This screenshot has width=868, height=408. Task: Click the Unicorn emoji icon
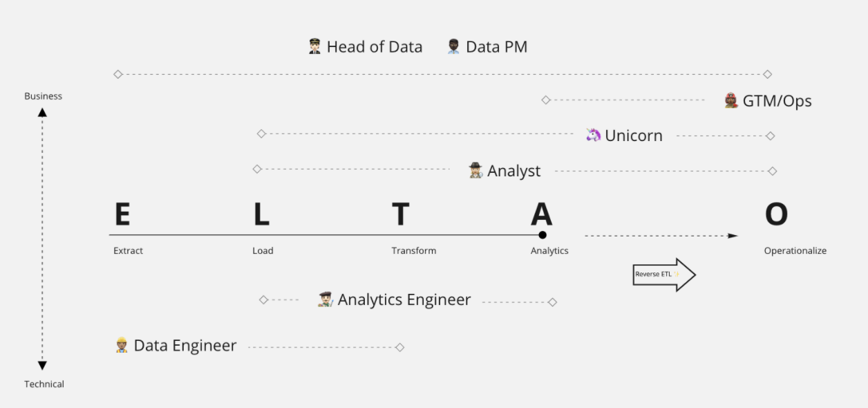pos(594,135)
